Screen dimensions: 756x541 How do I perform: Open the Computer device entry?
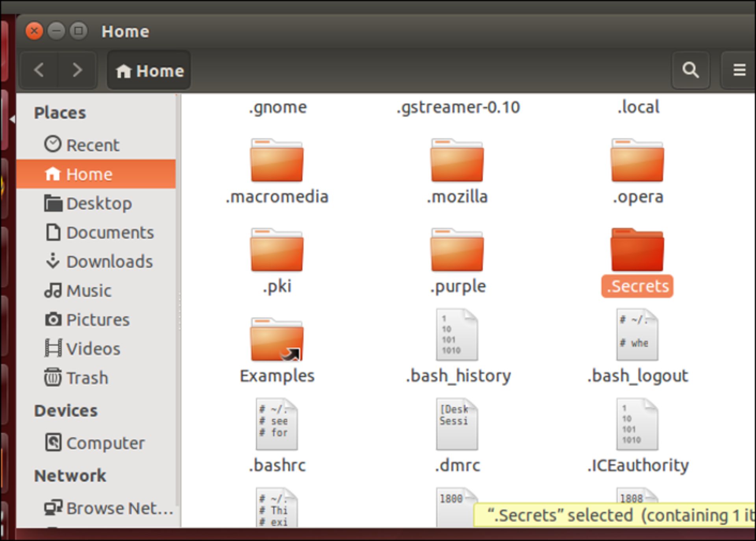coord(106,443)
